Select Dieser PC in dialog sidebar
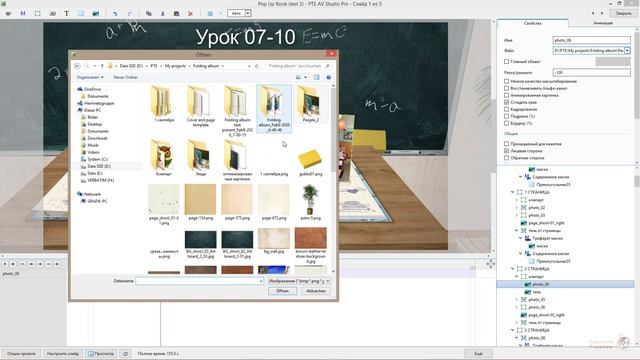640x360 pixels. coord(92,110)
